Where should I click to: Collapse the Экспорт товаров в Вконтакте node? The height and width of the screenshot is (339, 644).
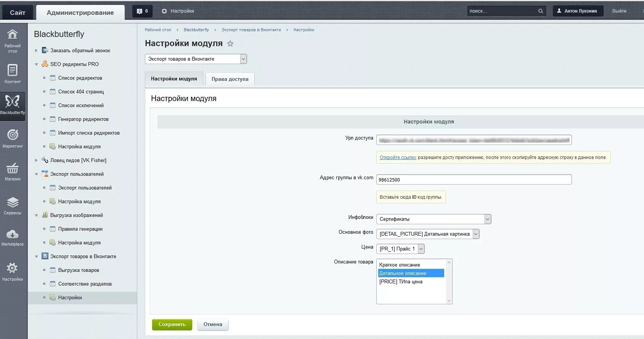36,256
